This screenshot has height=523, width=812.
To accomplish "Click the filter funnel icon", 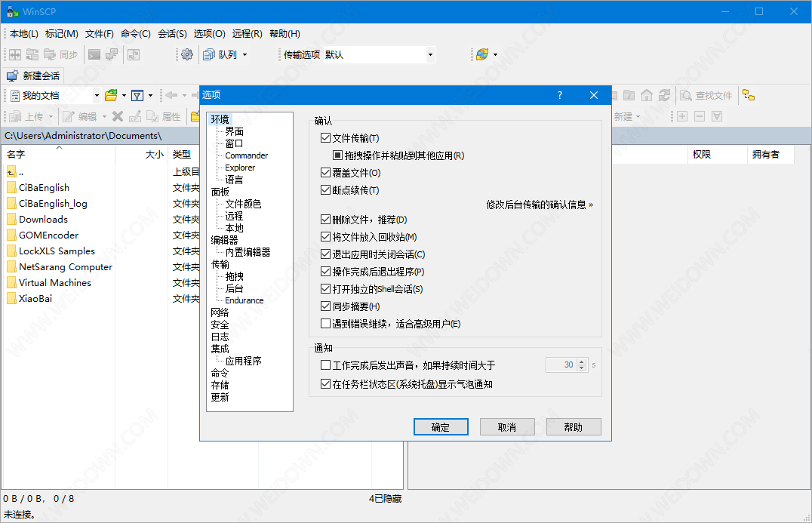I will click(x=137, y=95).
